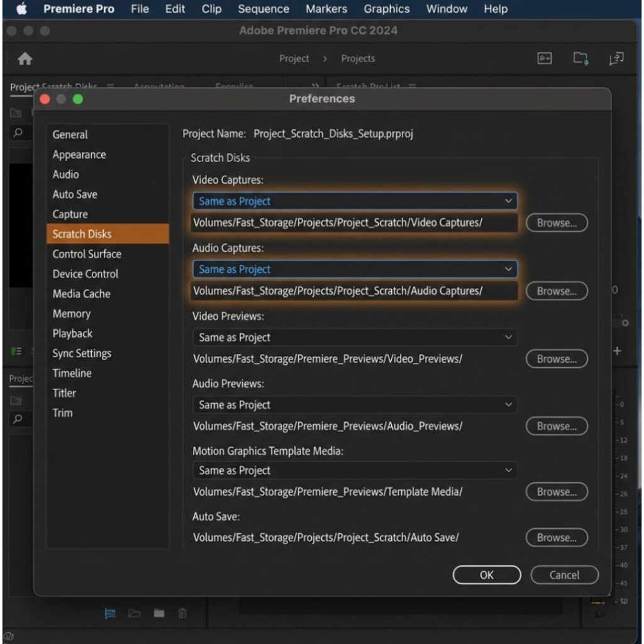Open the Graphics menu

coord(387,9)
